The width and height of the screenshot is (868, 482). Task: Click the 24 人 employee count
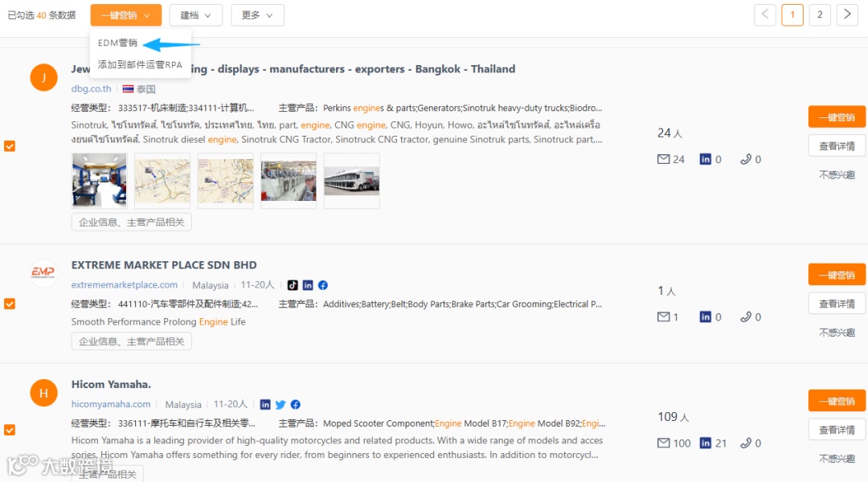[669, 133]
